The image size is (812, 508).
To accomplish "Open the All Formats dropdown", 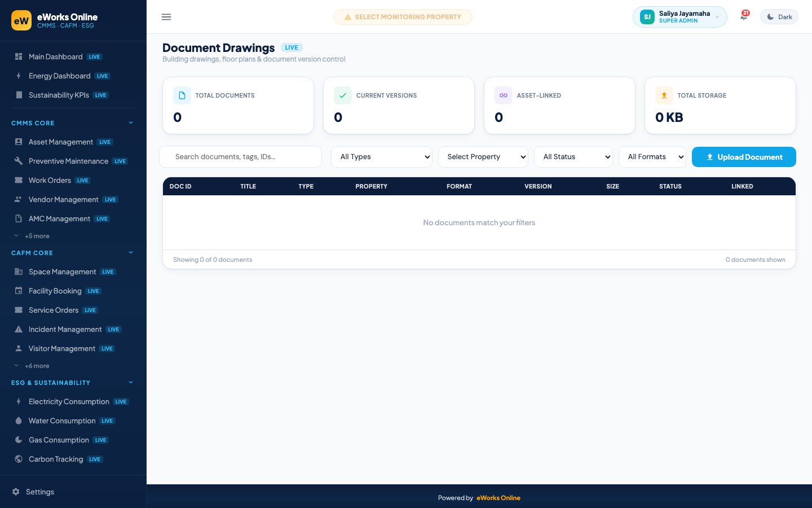I will pos(652,157).
